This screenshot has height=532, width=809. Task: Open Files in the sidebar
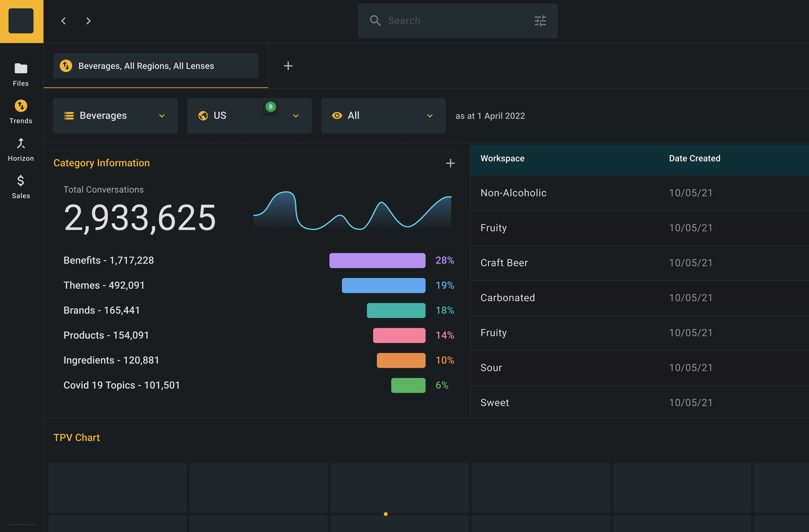click(21, 75)
